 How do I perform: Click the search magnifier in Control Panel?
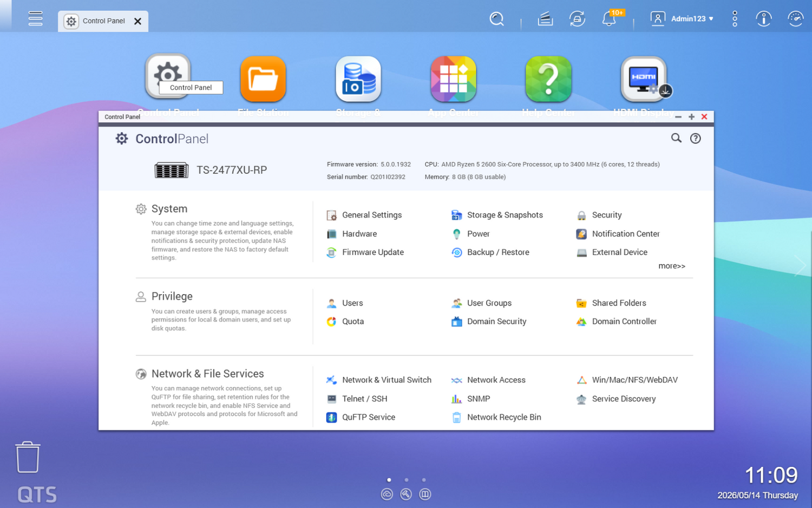pyautogui.click(x=676, y=138)
